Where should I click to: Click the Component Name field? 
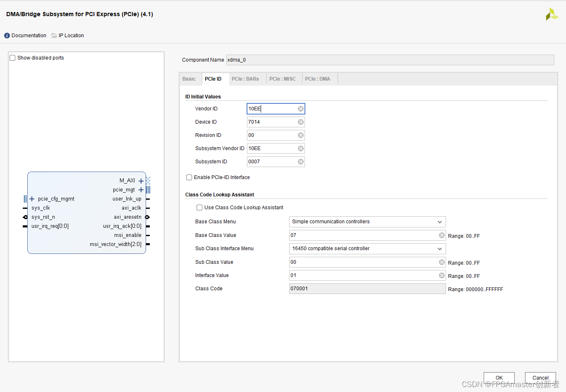click(x=390, y=60)
